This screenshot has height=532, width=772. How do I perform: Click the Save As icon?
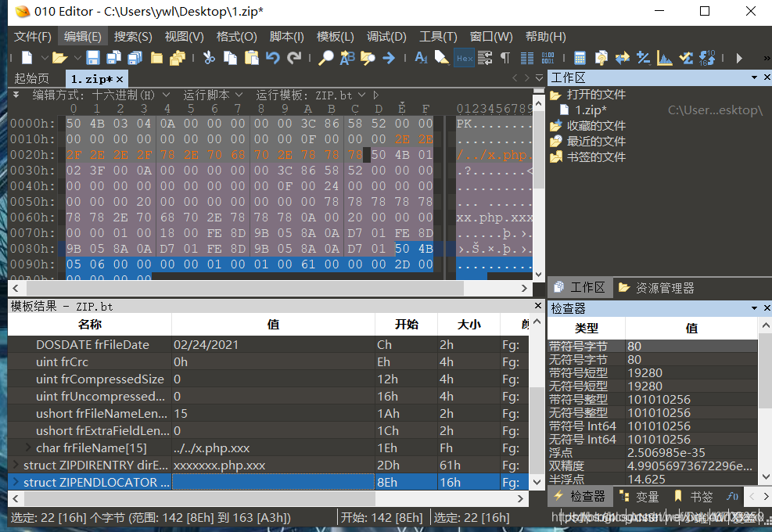113,58
